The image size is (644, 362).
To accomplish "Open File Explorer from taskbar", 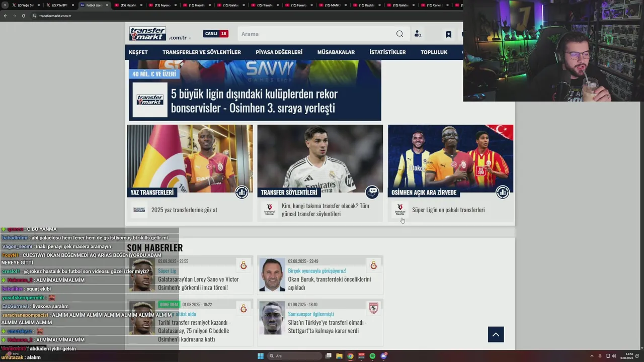I will 339,356.
